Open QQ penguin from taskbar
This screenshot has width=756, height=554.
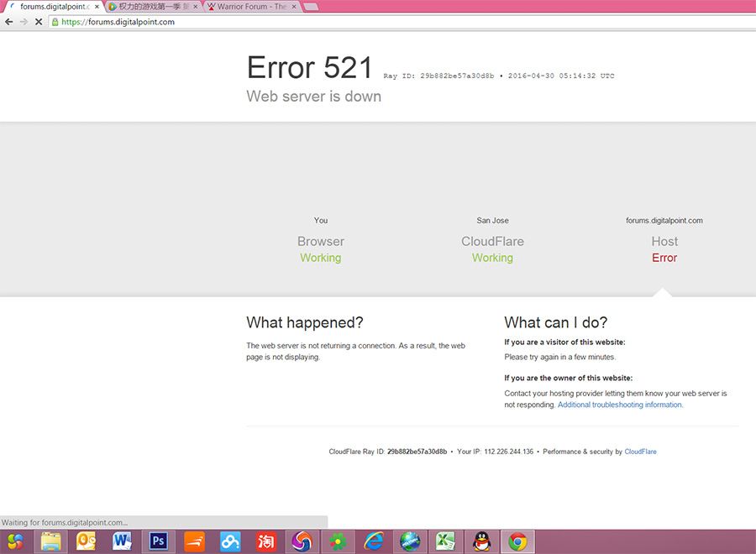(481, 542)
